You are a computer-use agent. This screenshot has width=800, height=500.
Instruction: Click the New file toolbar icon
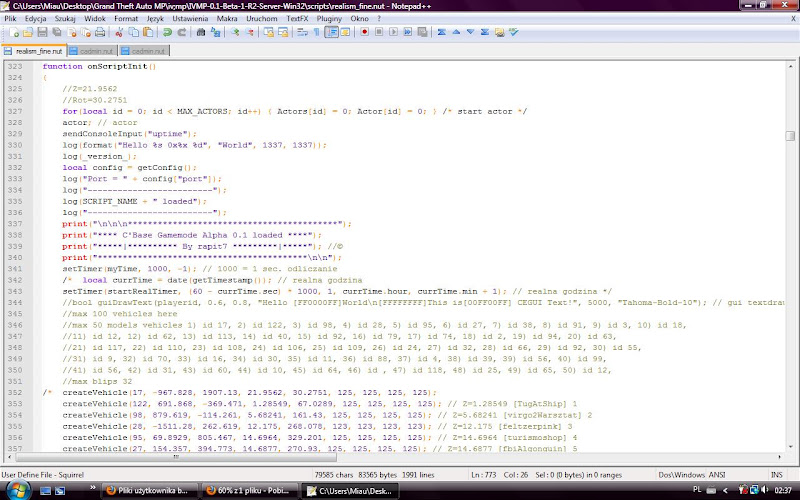click(9, 32)
